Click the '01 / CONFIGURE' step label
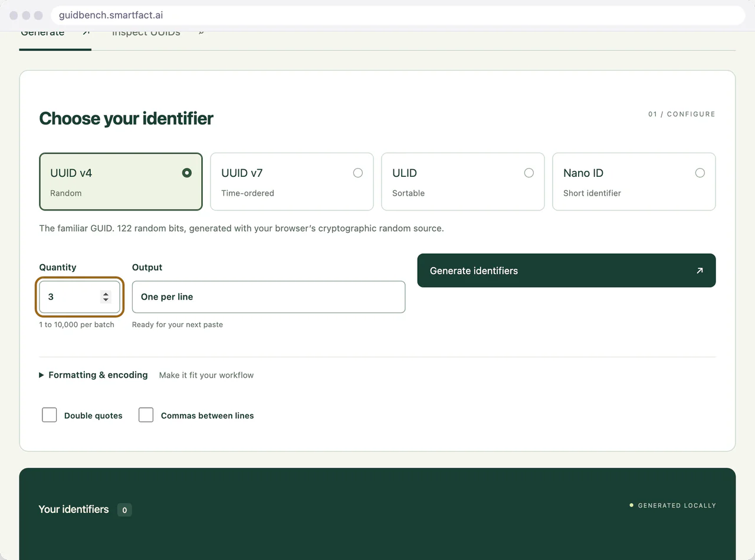The width and height of the screenshot is (755, 560). (681, 114)
